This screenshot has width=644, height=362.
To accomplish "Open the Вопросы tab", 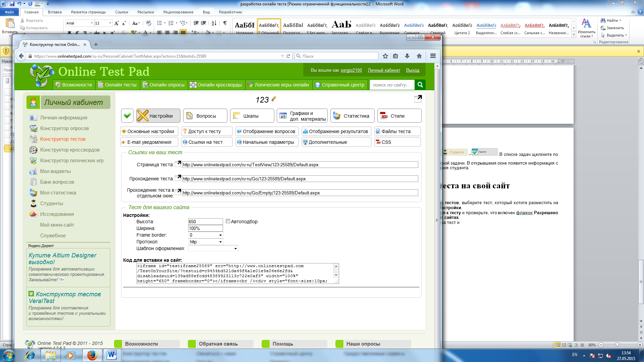I will (205, 116).
